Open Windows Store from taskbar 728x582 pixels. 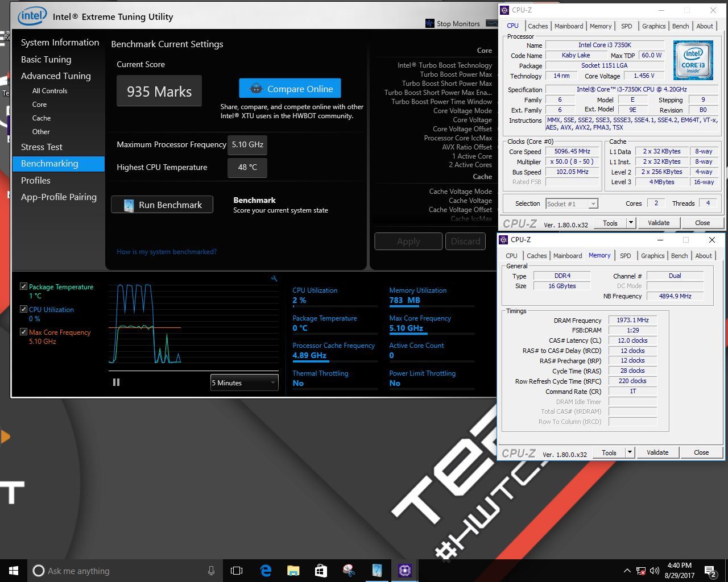[321, 571]
